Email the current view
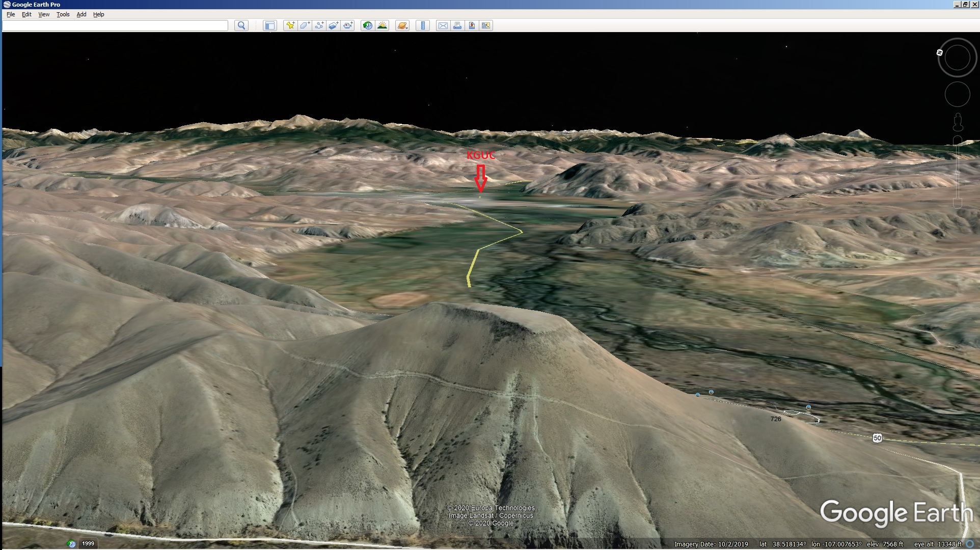The height and width of the screenshot is (550, 980). click(443, 25)
